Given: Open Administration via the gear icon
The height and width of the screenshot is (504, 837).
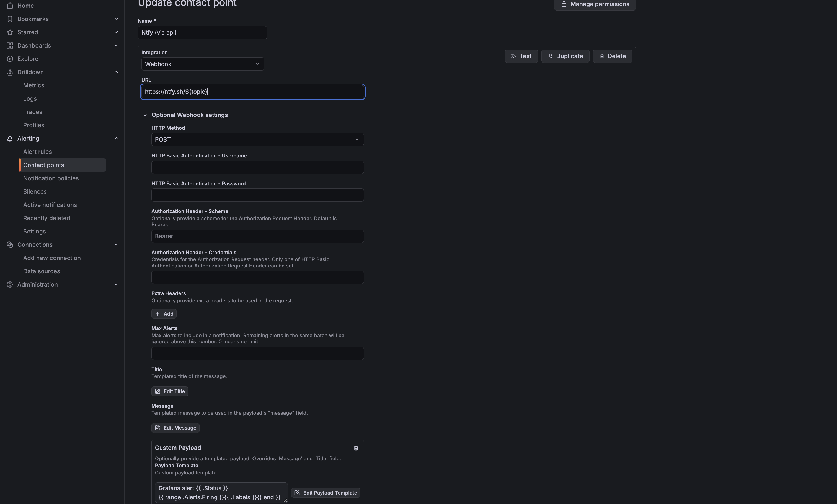Looking at the screenshot, I should point(10,284).
